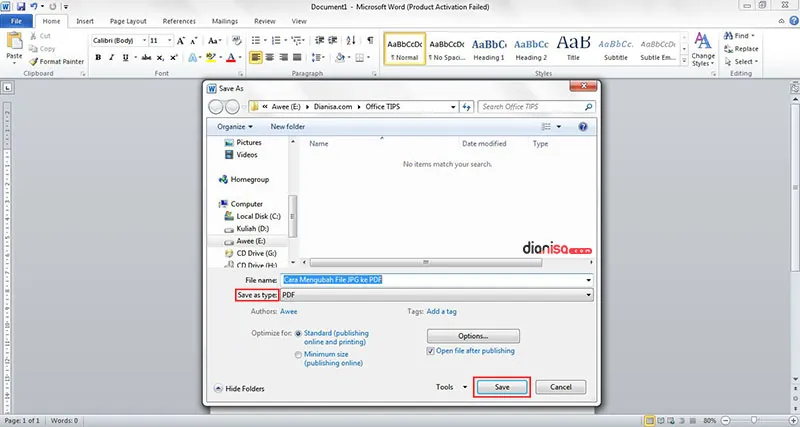800x427 pixels.
Task: Click the Bullets list icon
Action: (256, 40)
